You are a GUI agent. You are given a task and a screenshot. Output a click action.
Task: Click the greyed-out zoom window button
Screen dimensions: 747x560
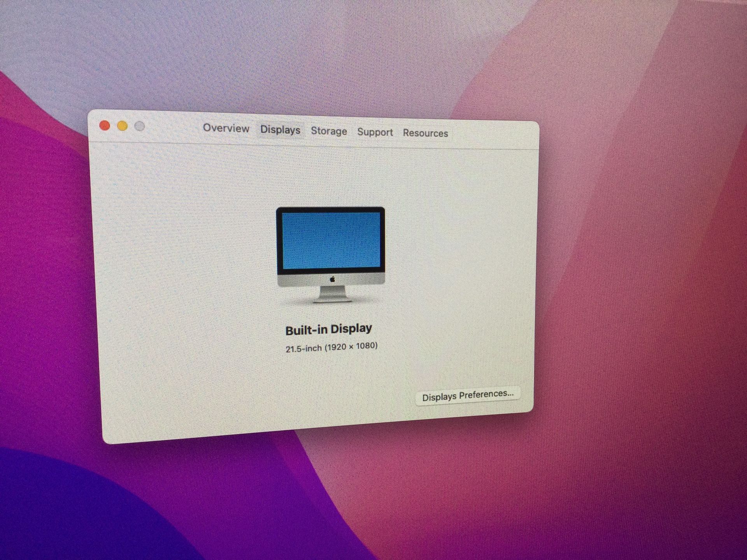(x=140, y=126)
